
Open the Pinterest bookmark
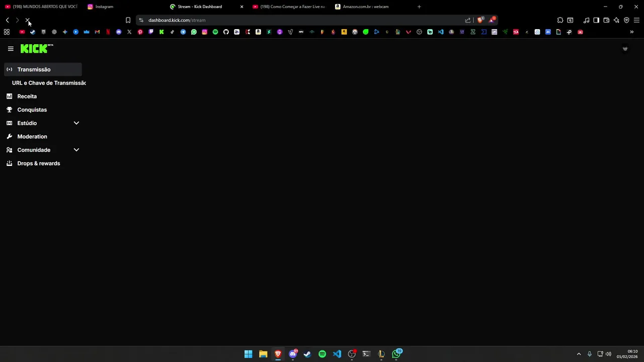point(140,32)
